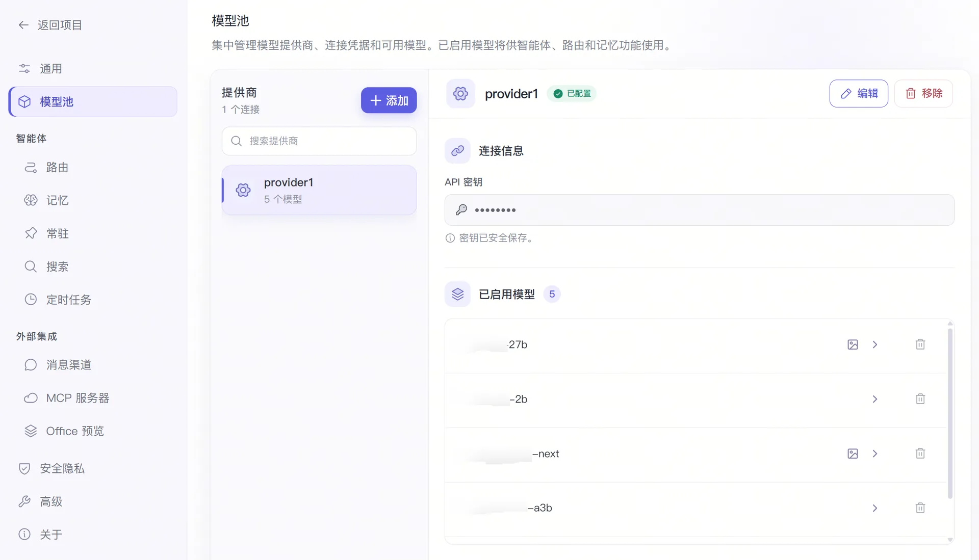
Task: Remove the -2b model via trash icon
Action: [920, 399]
